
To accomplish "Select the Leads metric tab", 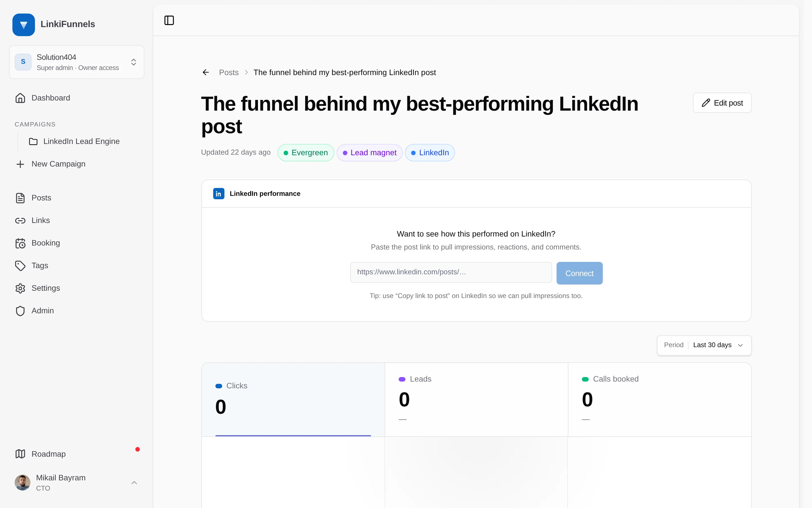I will click(476, 399).
